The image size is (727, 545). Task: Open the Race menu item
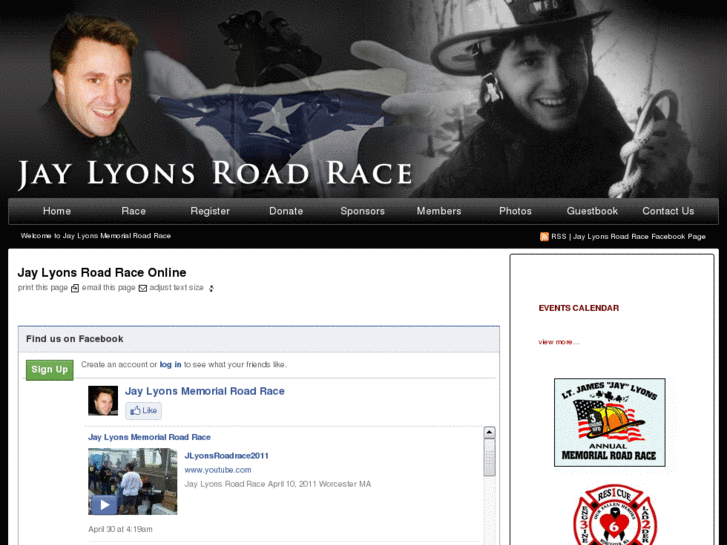click(x=134, y=211)
